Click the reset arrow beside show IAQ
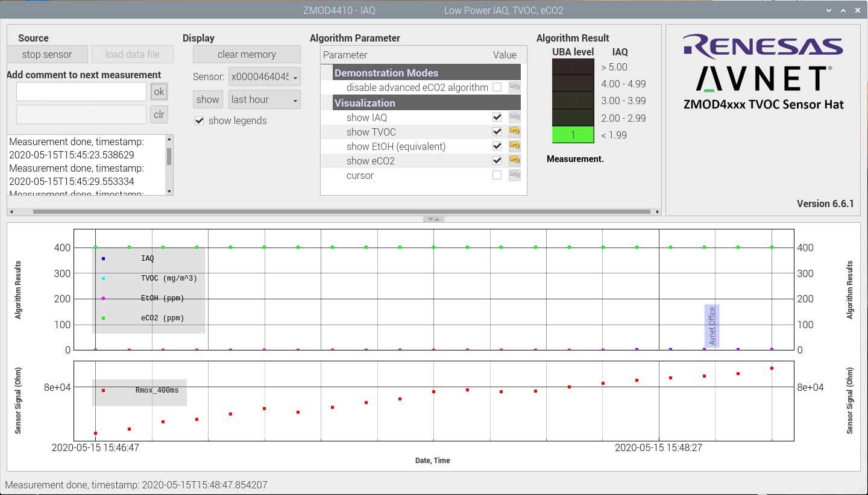Image resolution: width=868 pixels, height=495 pixels. click(514, 117)
